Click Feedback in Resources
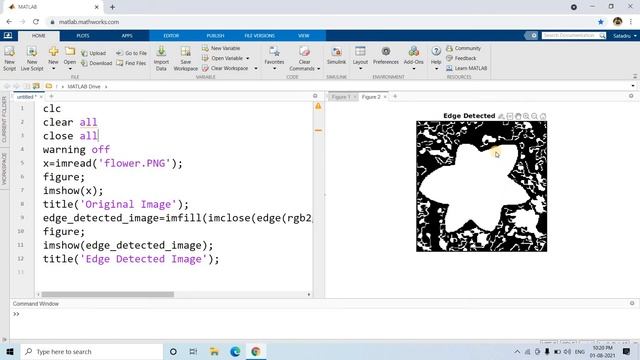This screenshot has height=360, width=640. pos(461,58)
